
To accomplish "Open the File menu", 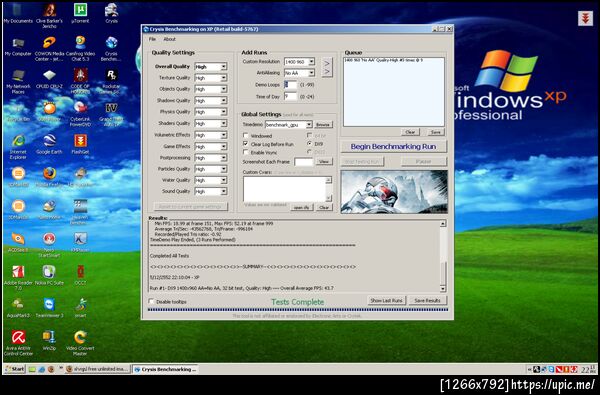I will click(152, 39).
